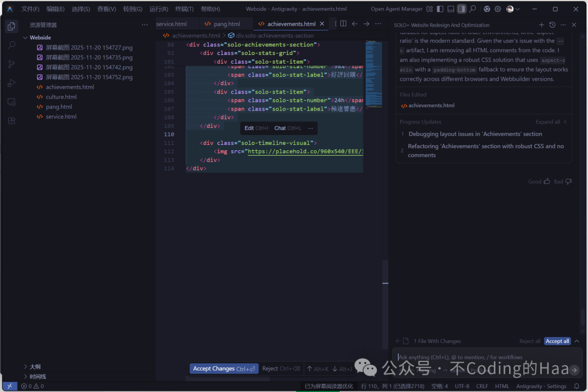Click the editor minimap
588x392 pixels.
pos(373,74)
